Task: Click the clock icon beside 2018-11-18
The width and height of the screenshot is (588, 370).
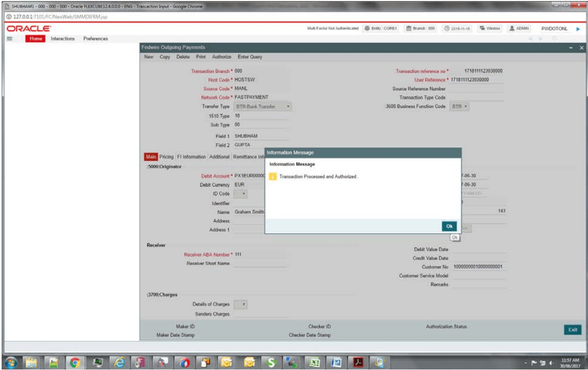Action: click(x=446, y=28)
